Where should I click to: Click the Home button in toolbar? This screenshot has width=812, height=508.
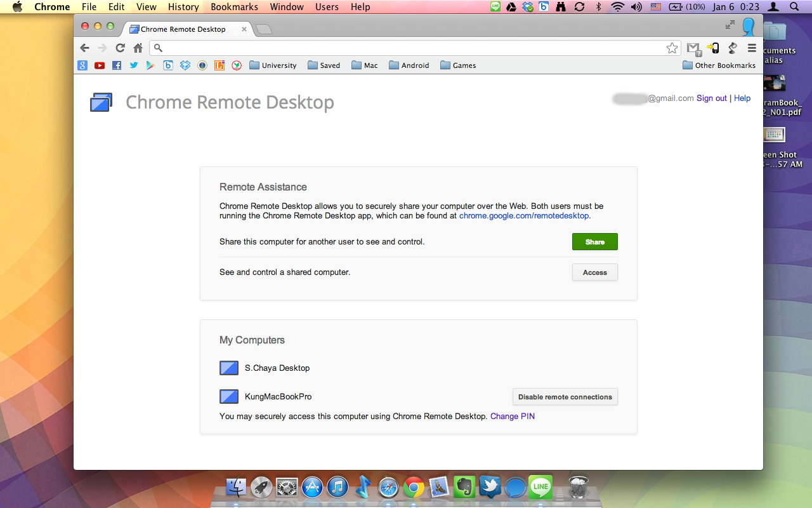(x=138, y=48)
